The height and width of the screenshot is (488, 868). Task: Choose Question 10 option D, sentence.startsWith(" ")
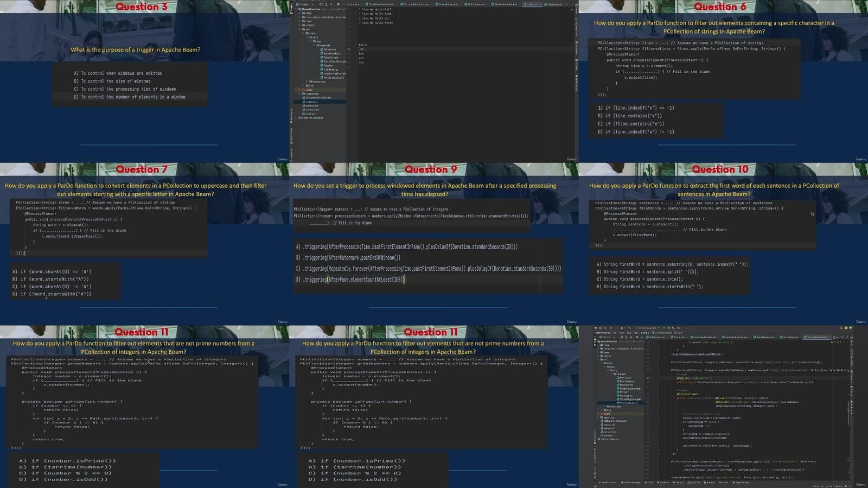[x=650, y=287]
